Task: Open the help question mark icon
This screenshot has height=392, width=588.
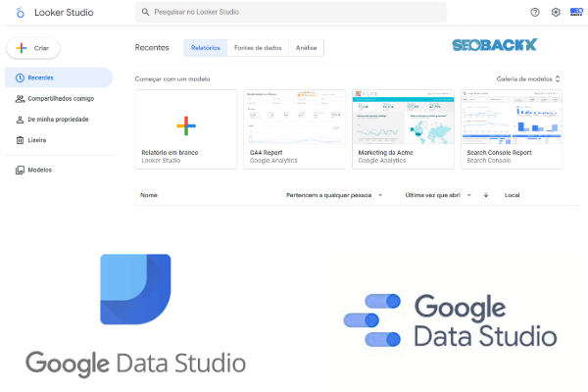Action: [x=535, y=13]
